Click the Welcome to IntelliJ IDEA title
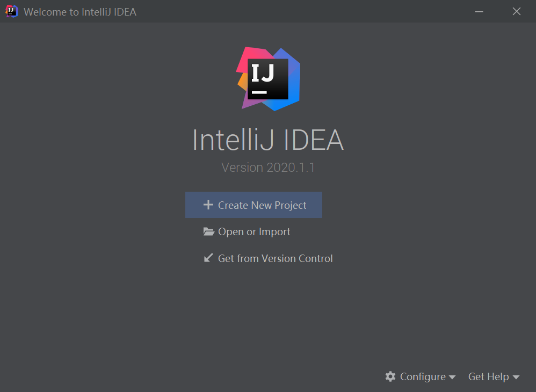The image size is (536, 392). (80, 12)
